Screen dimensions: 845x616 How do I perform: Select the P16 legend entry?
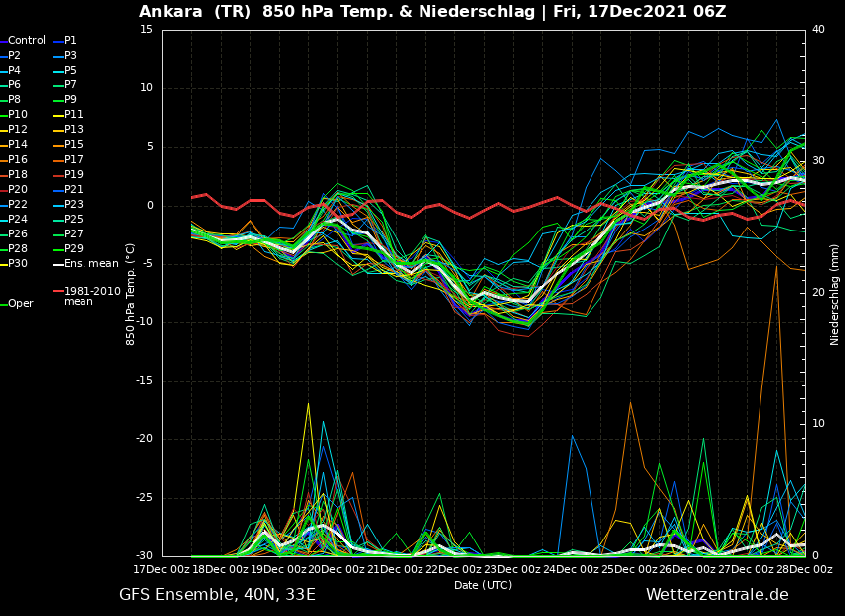(14, 160)
